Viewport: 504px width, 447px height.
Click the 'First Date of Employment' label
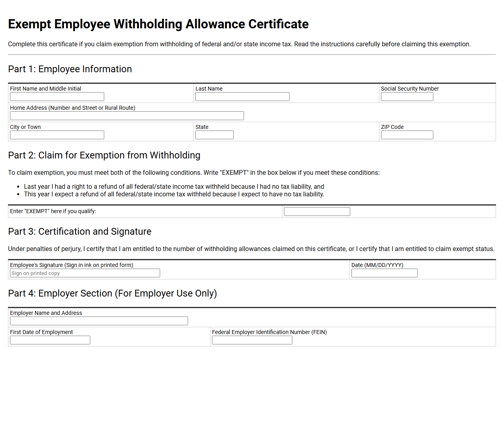(x=42, y=332)
